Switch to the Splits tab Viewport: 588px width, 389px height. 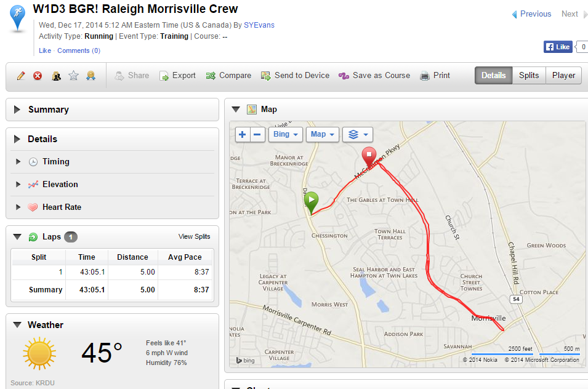tap(528, 76)
